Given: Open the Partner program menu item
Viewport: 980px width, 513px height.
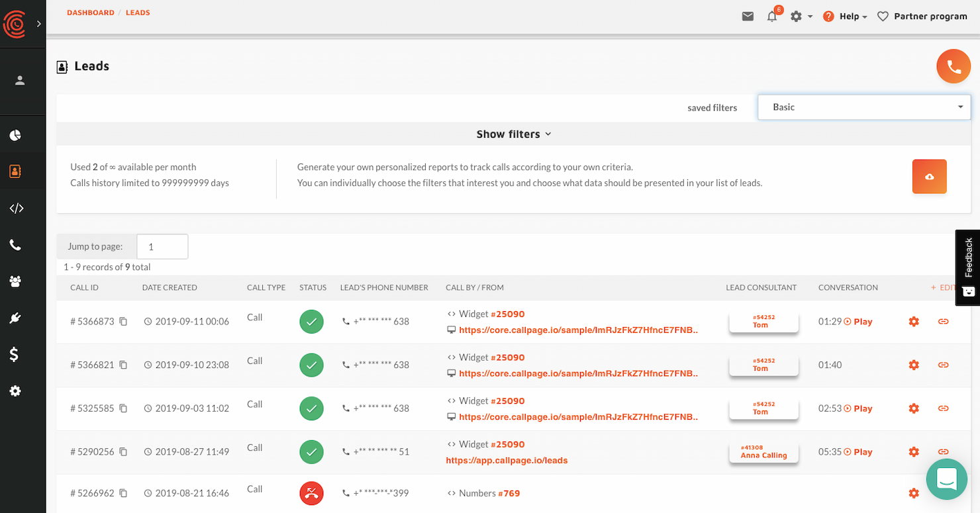Looking at the screenshot, I should coord(922,16).
